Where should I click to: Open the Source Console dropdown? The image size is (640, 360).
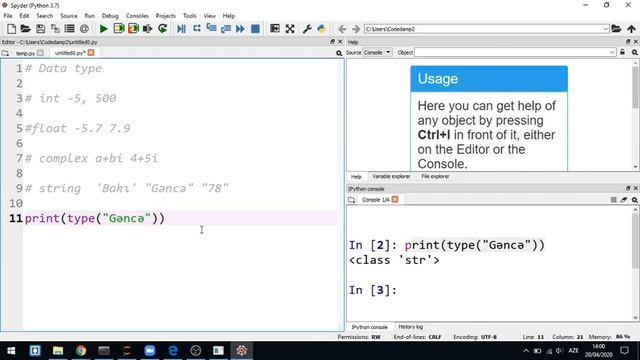[x=377, y=52]
